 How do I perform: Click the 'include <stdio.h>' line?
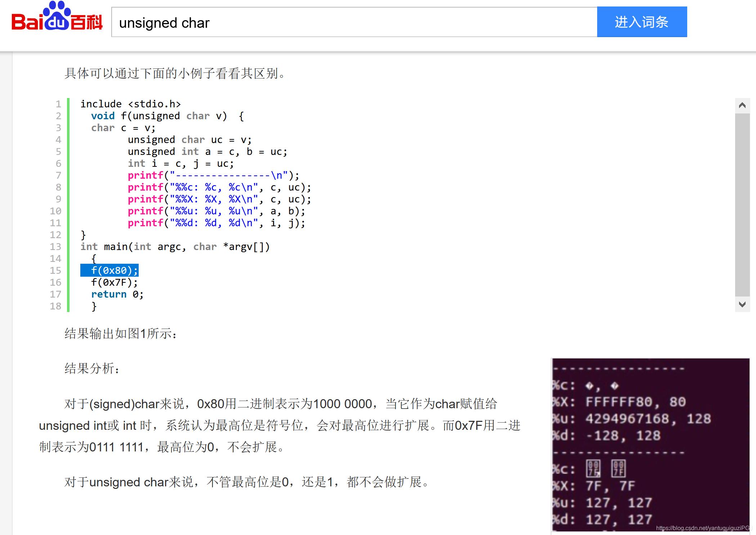pos(130,104)
